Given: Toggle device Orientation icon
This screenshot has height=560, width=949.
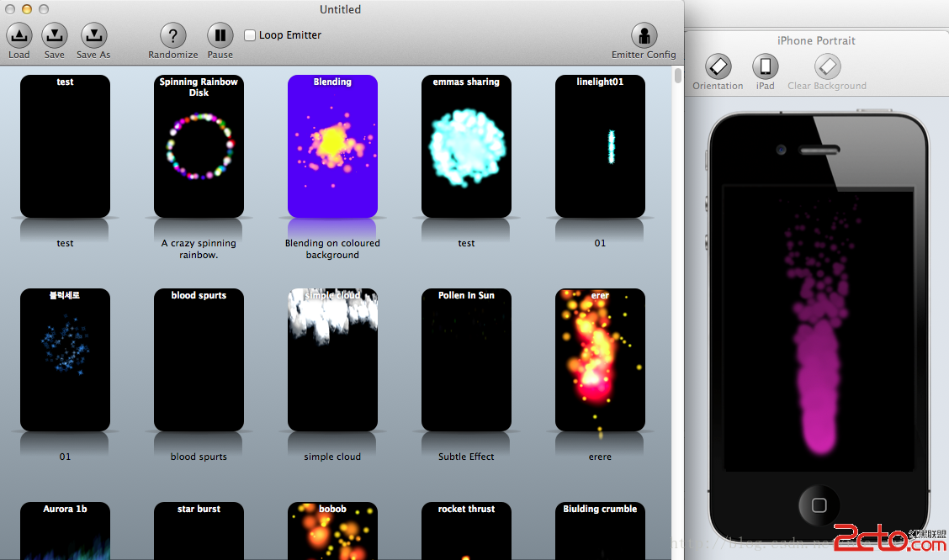Looking at the screenshot, I should [718, 66].
